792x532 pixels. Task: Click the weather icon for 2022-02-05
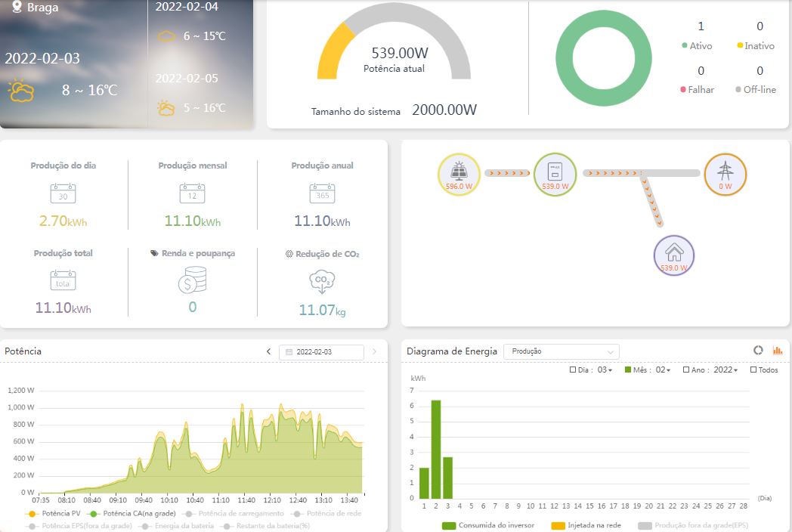pyautogui.click(x=166, y=107)
